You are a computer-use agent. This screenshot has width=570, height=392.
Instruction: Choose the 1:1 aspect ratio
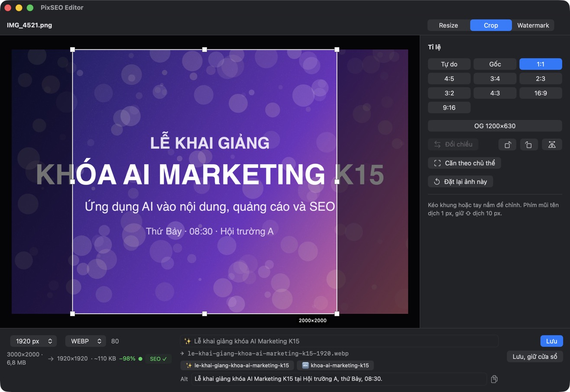click(x=541, y=64)
